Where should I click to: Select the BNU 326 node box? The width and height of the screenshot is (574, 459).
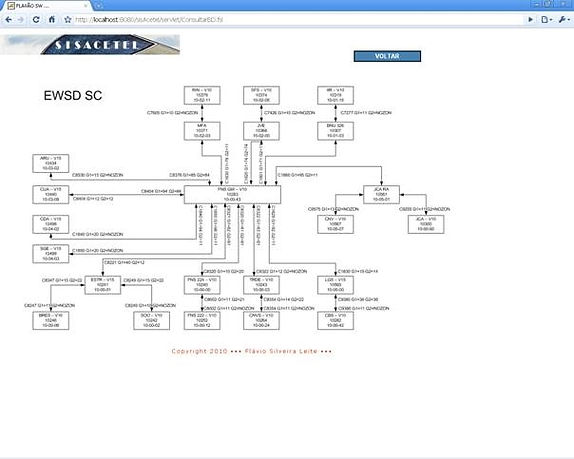tap(335, 131)
